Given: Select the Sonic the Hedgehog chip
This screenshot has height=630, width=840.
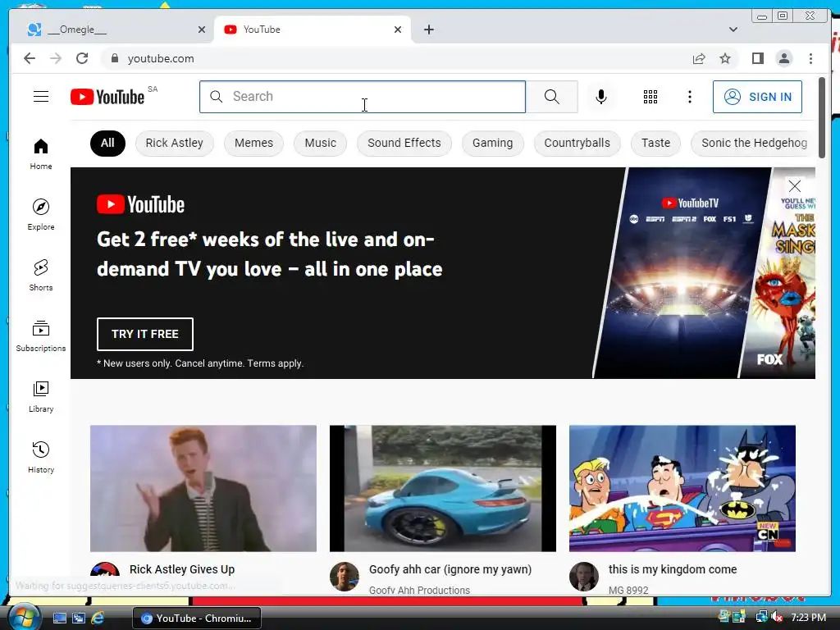Looking at the screenshot, I should (x=753, y=143).
